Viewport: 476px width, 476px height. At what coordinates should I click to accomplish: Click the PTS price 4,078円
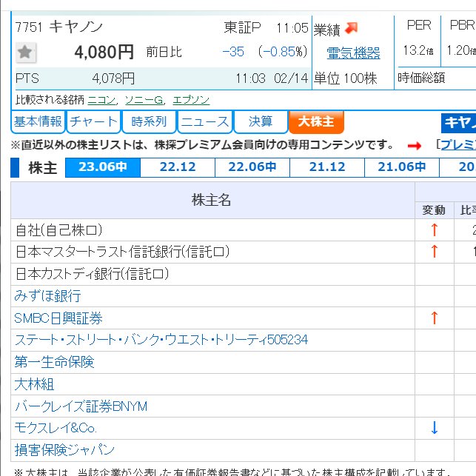pyautogui.click(x=113, y=78)
